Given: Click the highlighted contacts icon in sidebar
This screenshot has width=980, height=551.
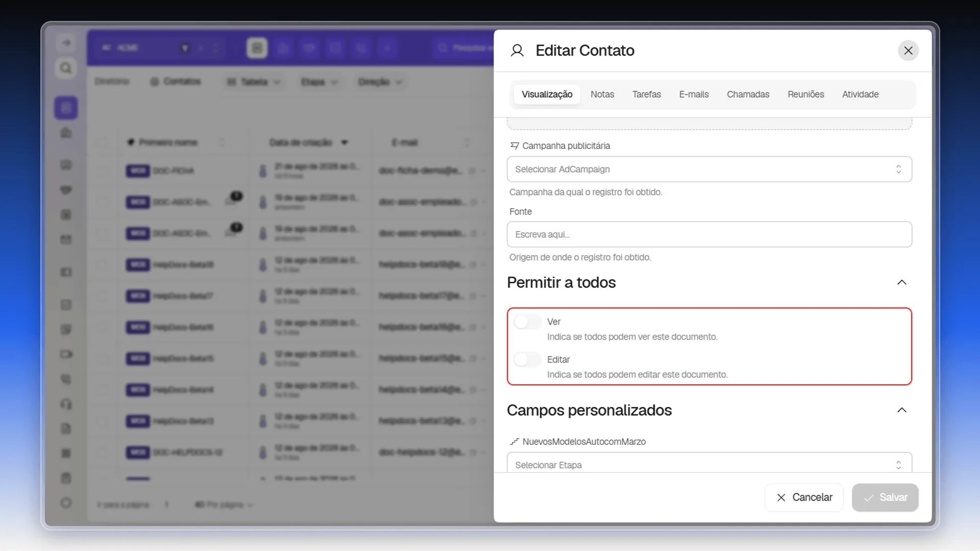Looking at the screenshot, I should [66, 108].
